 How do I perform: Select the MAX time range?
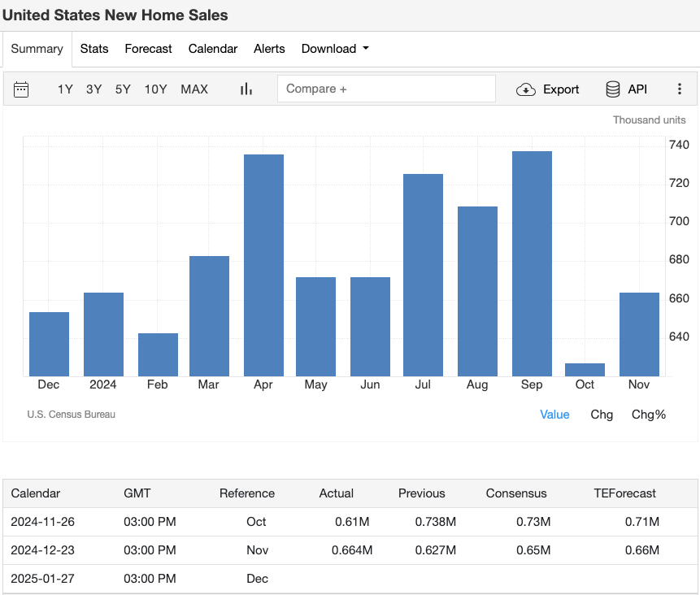194,89
